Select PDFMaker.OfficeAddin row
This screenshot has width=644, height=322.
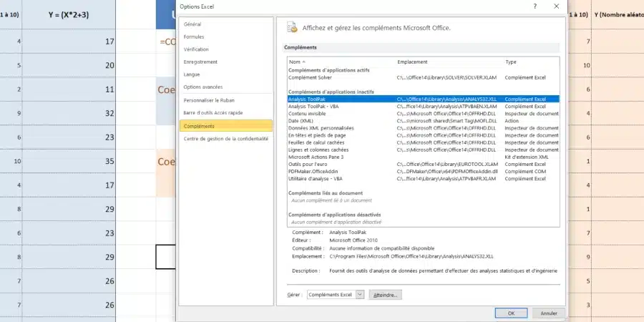(x=424, y=171)
